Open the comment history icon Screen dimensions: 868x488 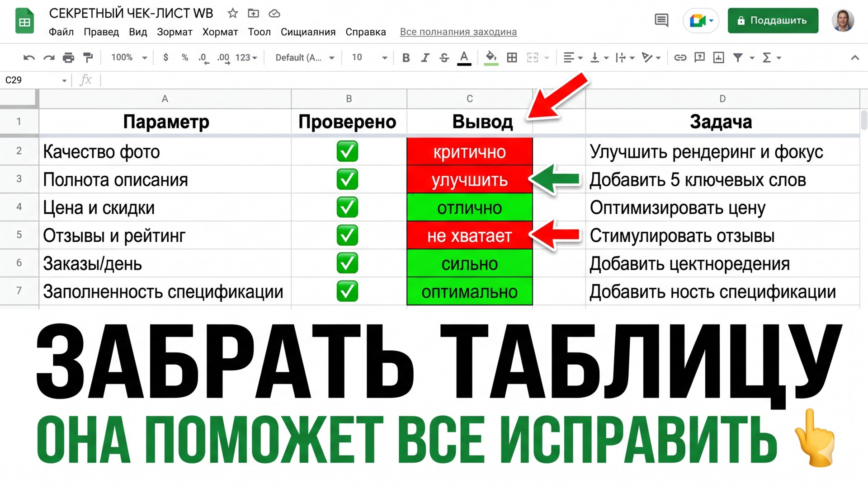661,20
